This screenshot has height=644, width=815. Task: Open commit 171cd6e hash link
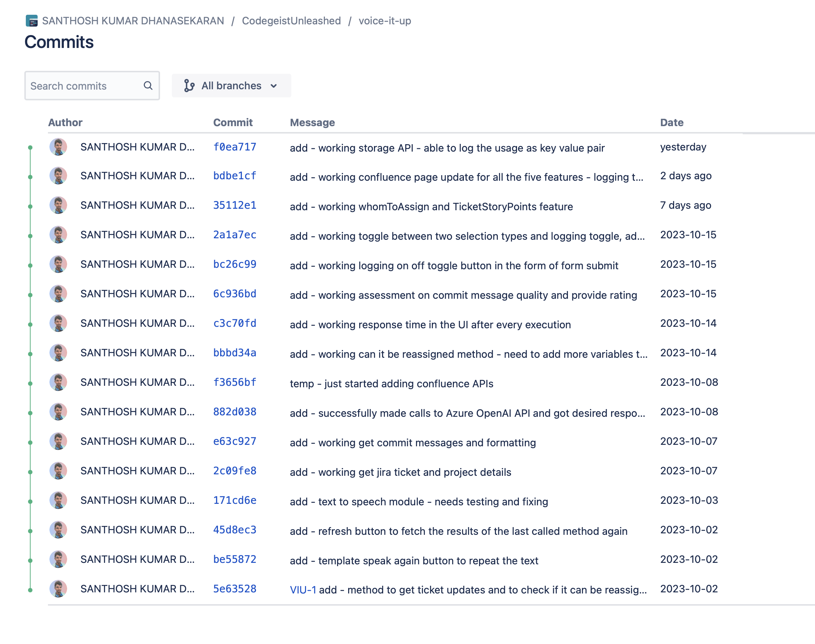tap(235, 501)
